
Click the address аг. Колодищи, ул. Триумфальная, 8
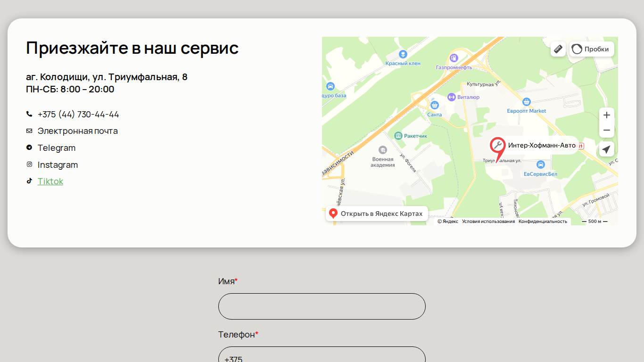107,77
